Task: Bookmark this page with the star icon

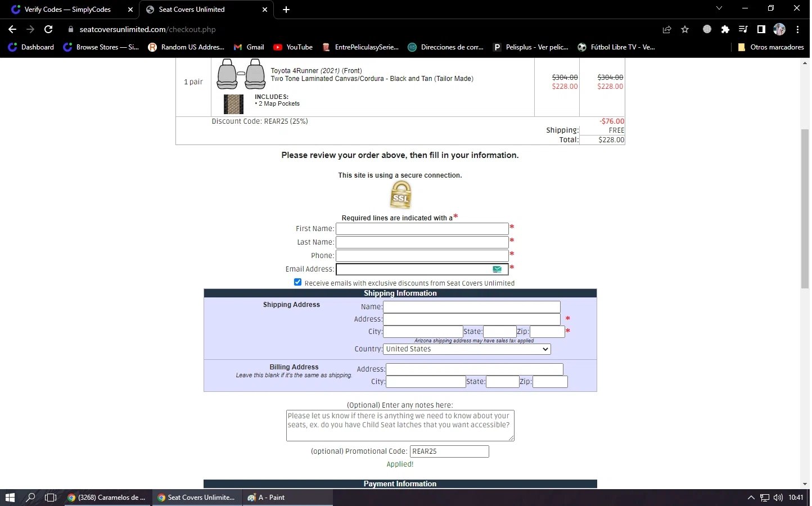Action: point(685,29)
